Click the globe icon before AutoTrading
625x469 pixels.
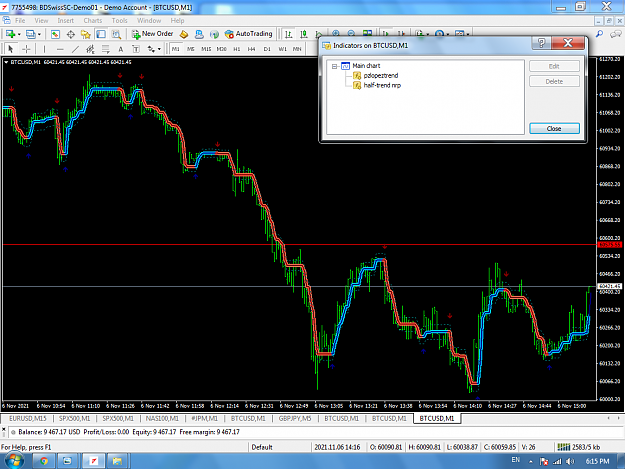pos(214,34)
